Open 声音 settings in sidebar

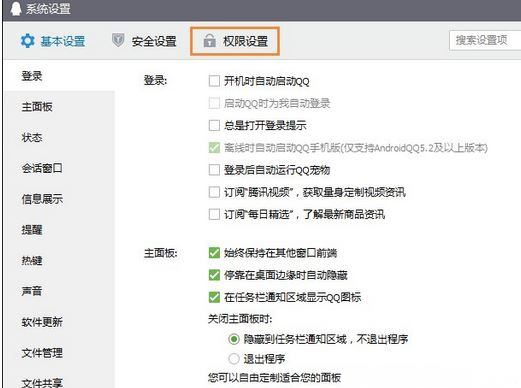[x=32, y=291]
